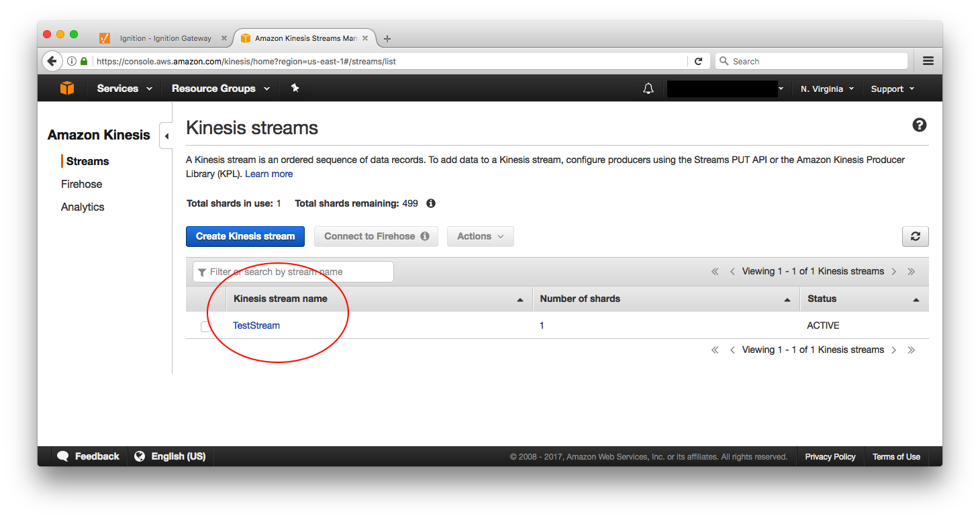980x520 pixels.
Task: Expand the Actions dropdown button
Action: [480, 236]
